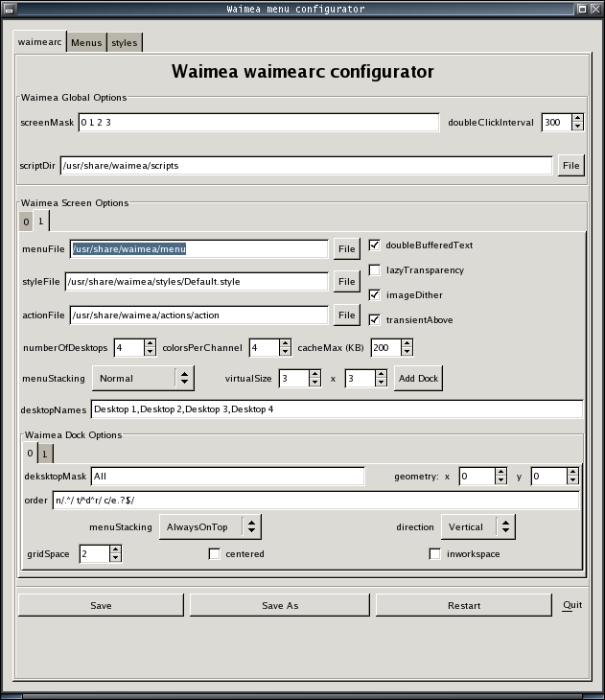Check the centered dock option
The width and height of the screenshot is (605, 700).
click(x=215, y=554)
